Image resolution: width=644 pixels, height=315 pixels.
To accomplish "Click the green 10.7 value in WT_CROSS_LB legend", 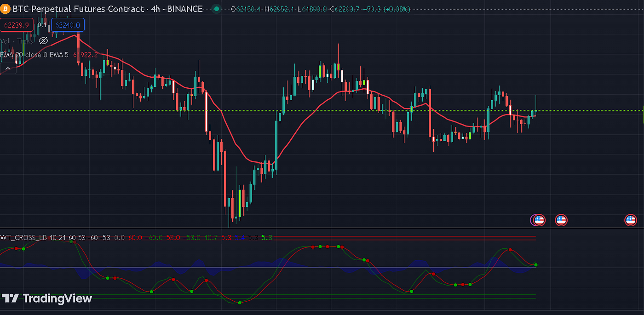I will click(x=211, y=238).
